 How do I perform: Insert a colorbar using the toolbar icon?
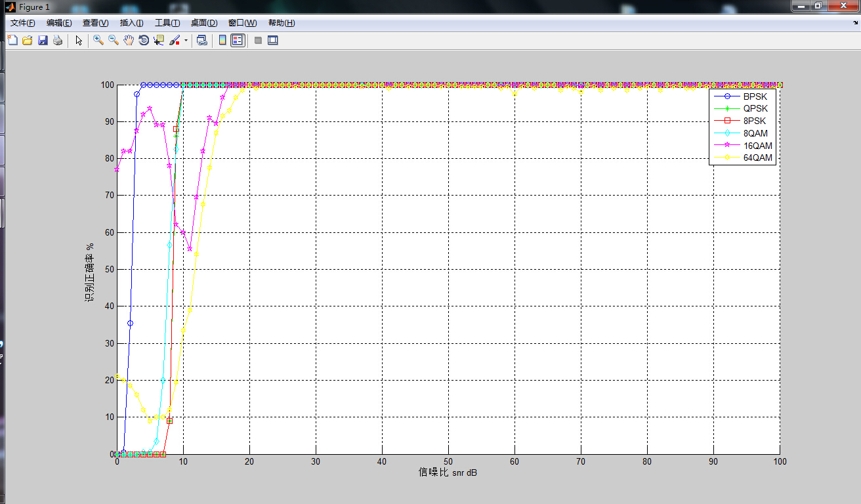click(222, 40)
